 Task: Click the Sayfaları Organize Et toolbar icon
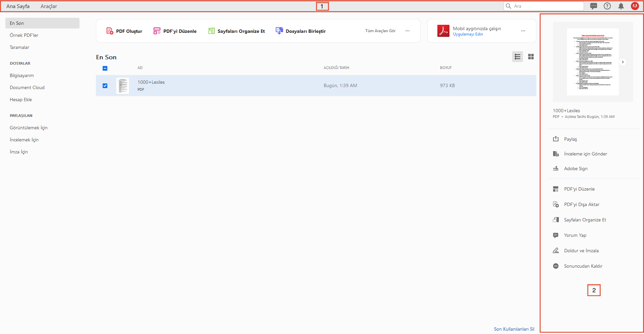point(211,31)
